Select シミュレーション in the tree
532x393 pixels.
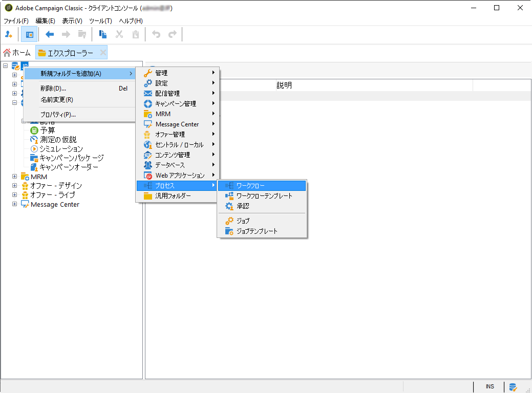click(61, 148)
